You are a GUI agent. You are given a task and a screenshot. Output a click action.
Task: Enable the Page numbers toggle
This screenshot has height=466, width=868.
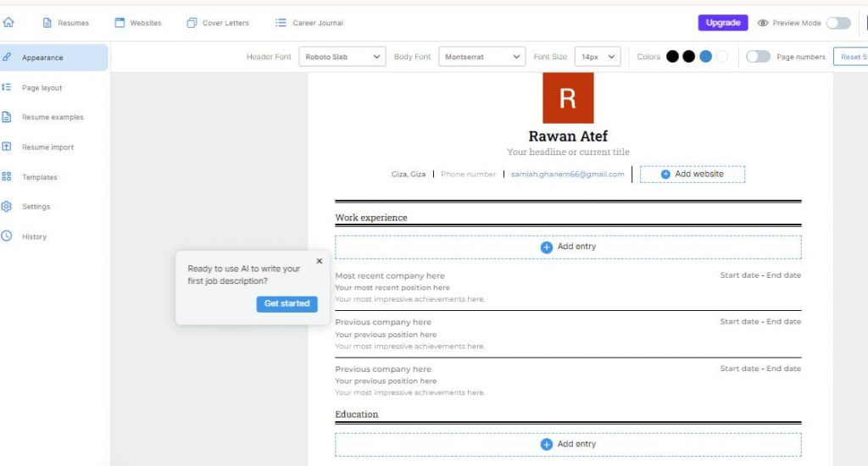(x=758, y=57)
